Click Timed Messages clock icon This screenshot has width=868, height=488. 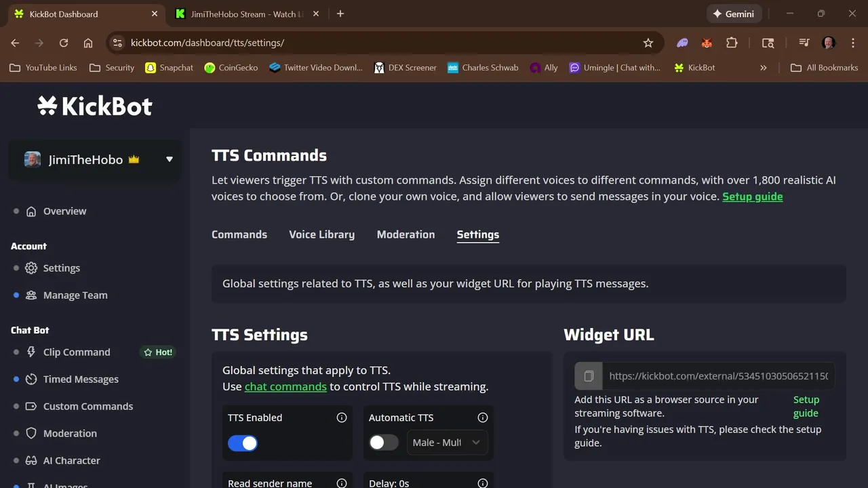(31, 380)
